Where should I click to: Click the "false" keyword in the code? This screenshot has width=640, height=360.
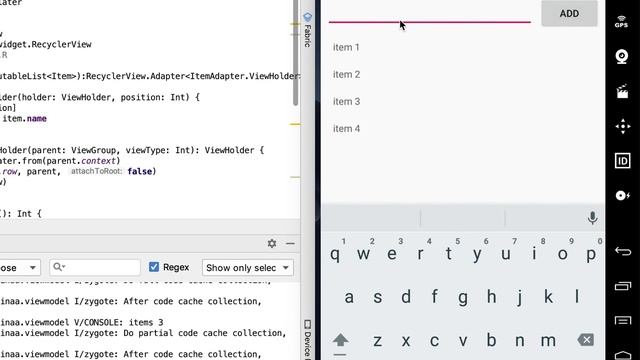pos(140,171)
